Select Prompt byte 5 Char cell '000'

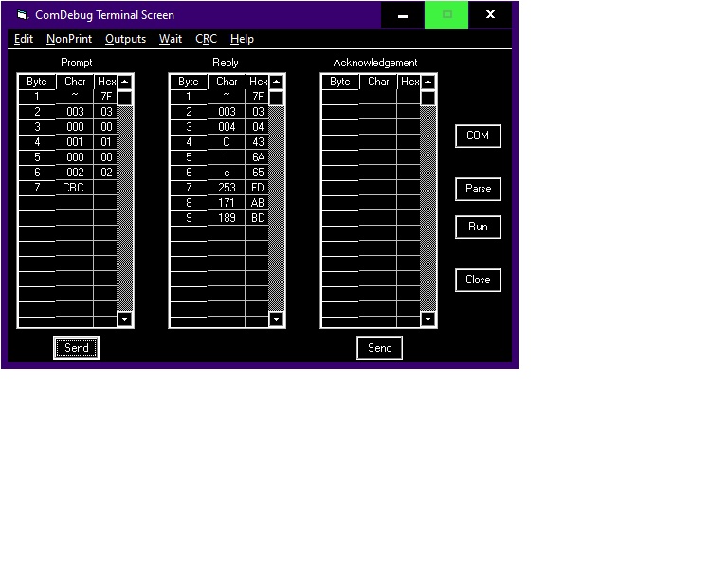(75, 156)
